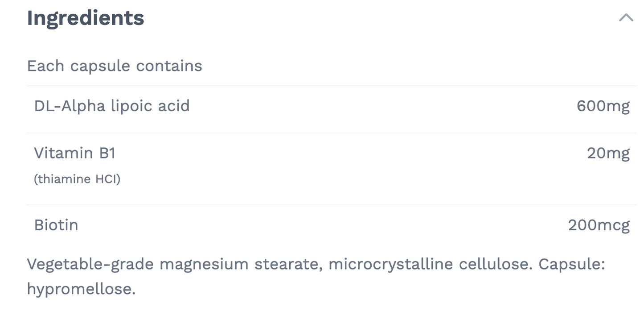Click the word "contains" below the heading
This screenshot has height=312, width=644.
169,66
